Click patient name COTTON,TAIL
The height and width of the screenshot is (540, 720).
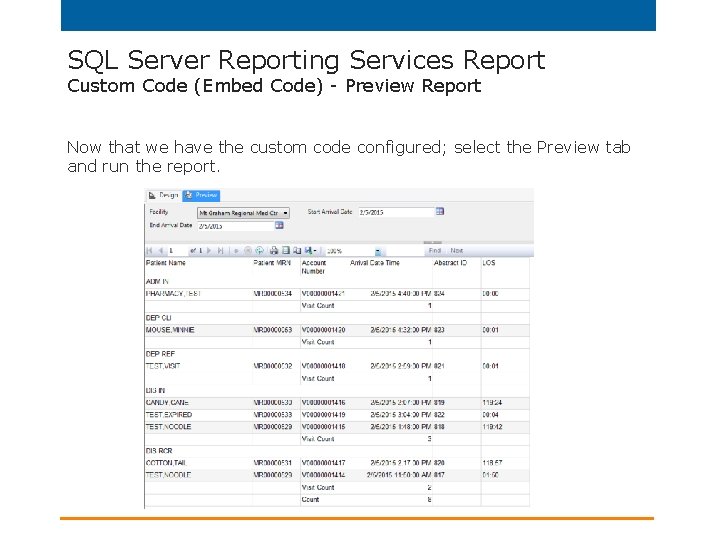(x=166, y=463)
